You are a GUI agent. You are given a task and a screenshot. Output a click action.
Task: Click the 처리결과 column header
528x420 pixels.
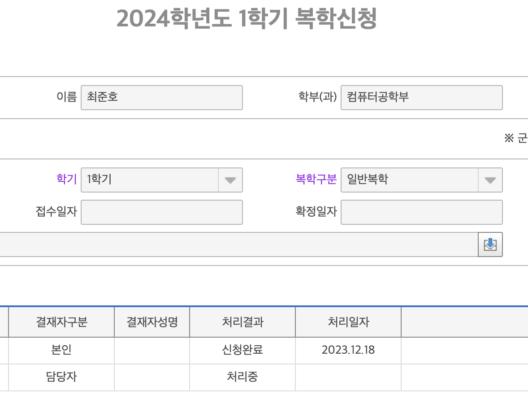[242, 322]
